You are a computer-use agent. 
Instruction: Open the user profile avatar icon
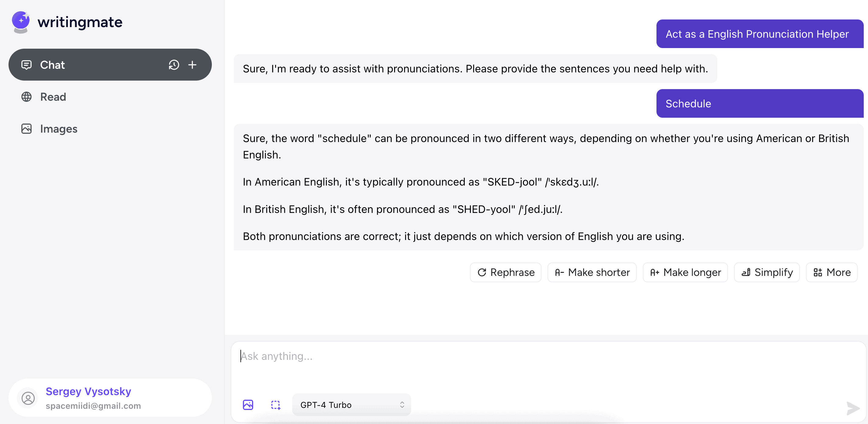[x=28, y=398]
